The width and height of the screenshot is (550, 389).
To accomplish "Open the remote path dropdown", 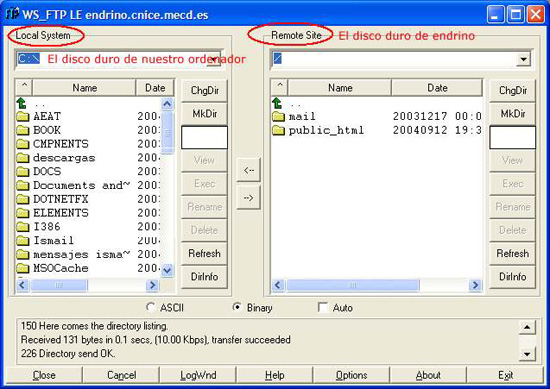I will coord(523,59).
